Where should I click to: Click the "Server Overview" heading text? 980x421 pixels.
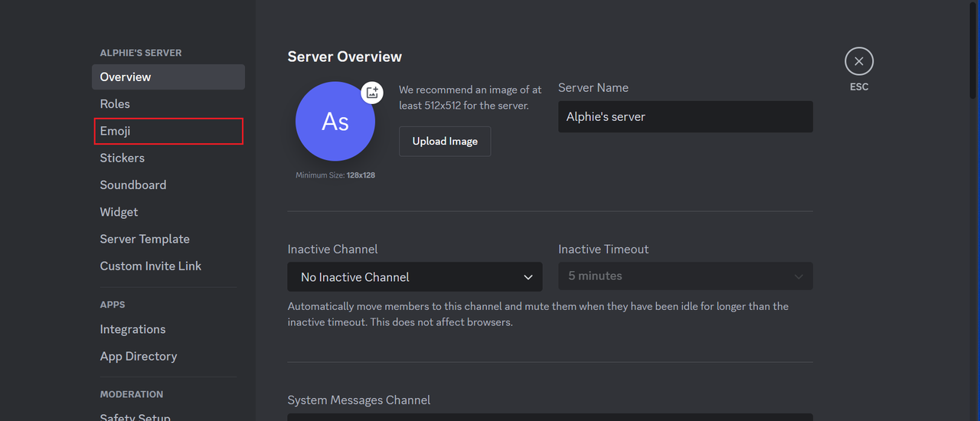point(345,57)
